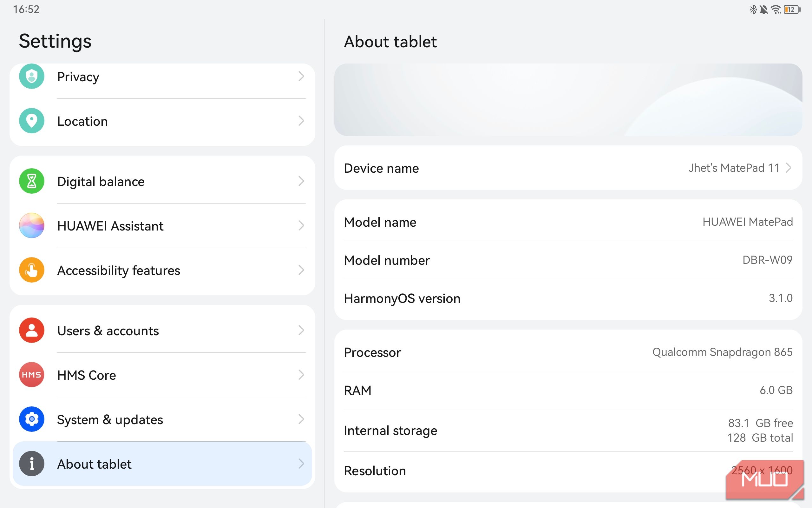Tap the banner image above Device name
812x508 pixels.
[x=568, y=99]
